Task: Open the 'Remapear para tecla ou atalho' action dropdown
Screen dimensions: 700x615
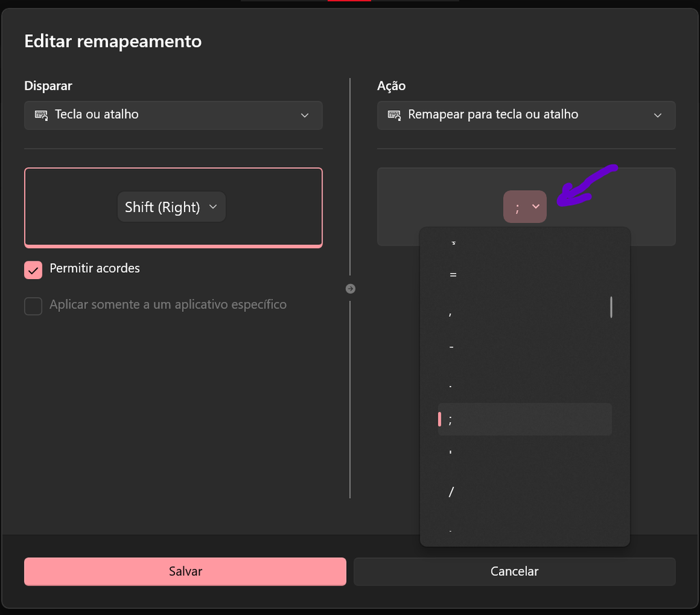Action: (x=526, y=115)
